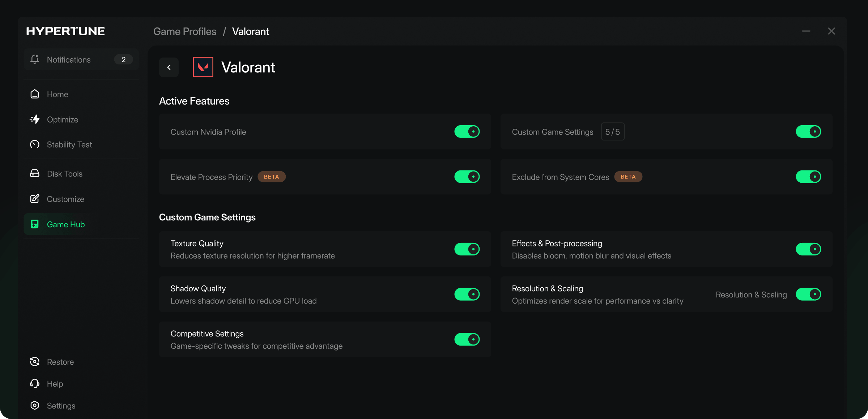This screenshot has width=868, height=419.
Task: Toggle Resolution & Scaling switch
Action: click(x=808, y=295)
